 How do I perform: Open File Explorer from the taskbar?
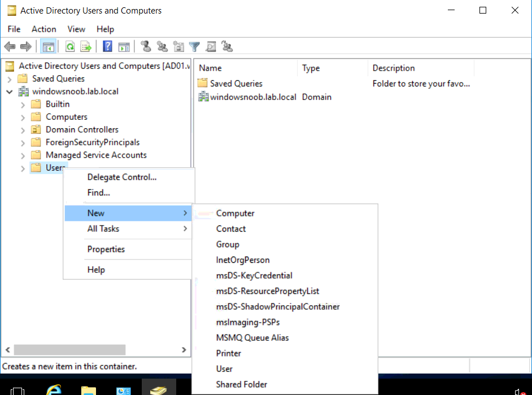(x=89, y=390)
